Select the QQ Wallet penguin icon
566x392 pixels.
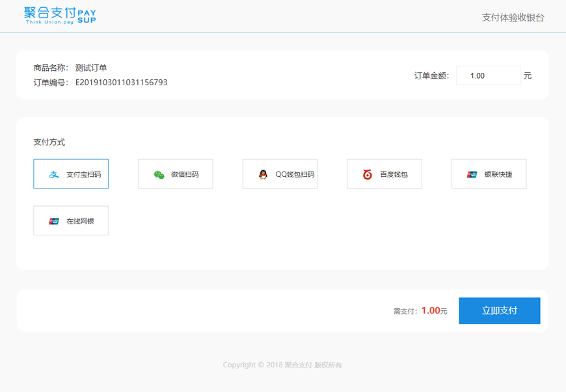pyautogui.click(x=262, y=174)
